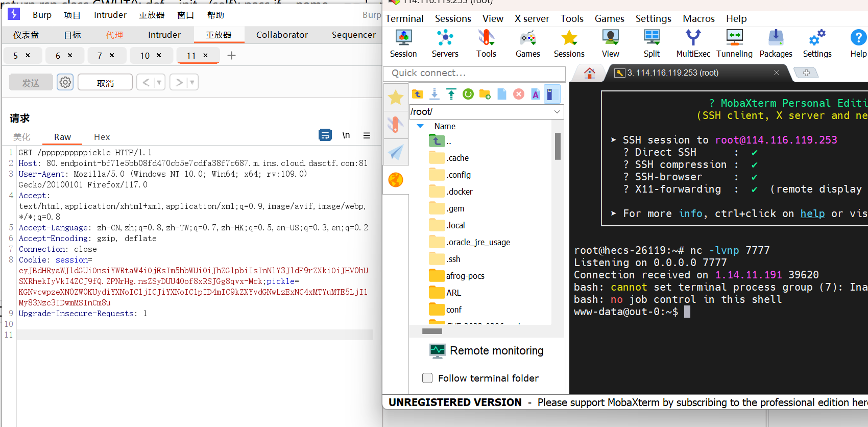Open Remote monitoring
Screen dimensions: 868x427
pos(487,351)
